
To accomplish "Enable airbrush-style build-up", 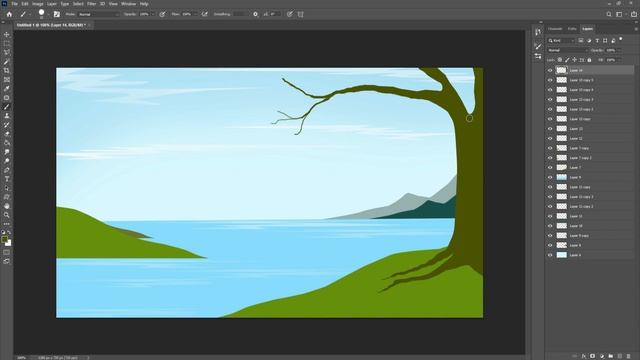I will (x=204, y=14).
